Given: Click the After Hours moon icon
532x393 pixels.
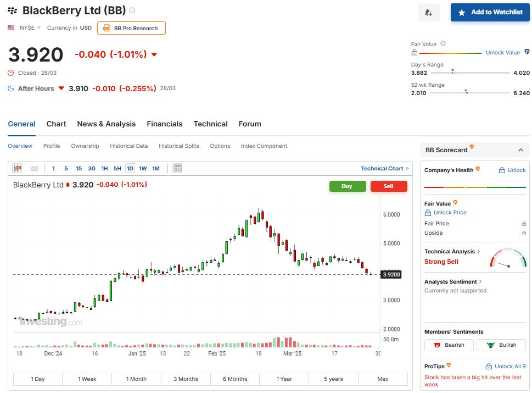Looking at the screenshot, I should (11, 88).
